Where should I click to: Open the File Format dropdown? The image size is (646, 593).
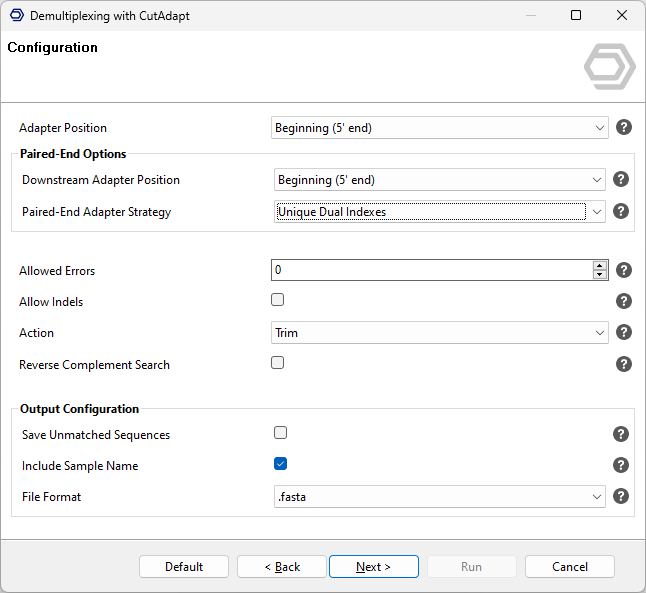(440, 497)
